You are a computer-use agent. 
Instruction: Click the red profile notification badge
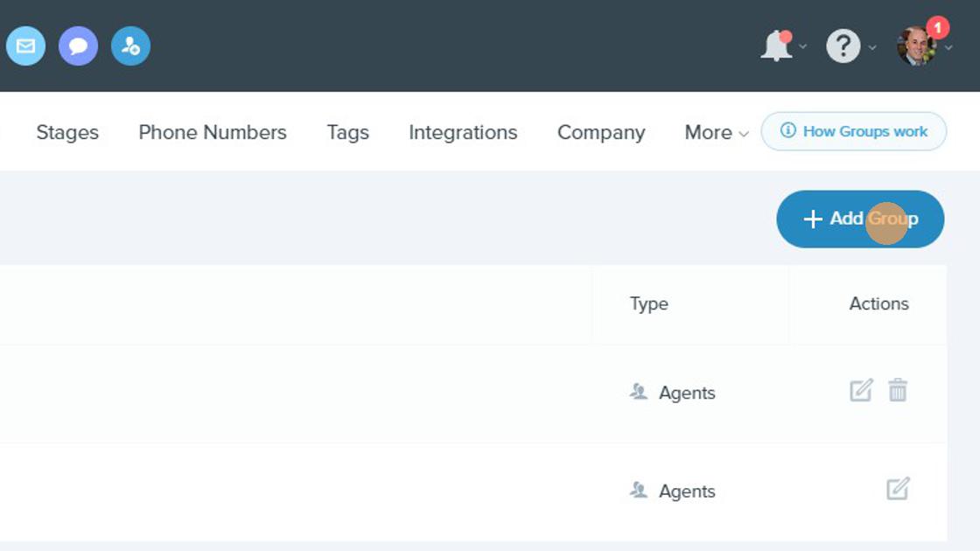[x=937, y=27]
